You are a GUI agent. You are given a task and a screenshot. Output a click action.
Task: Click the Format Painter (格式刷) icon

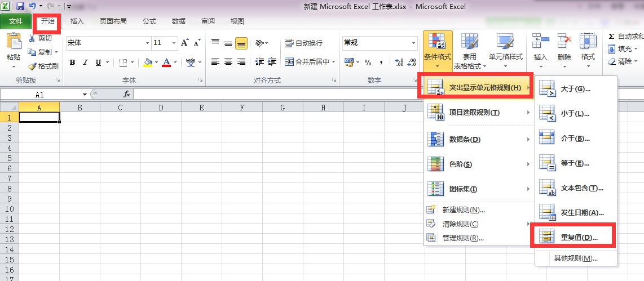pos(32,66)
